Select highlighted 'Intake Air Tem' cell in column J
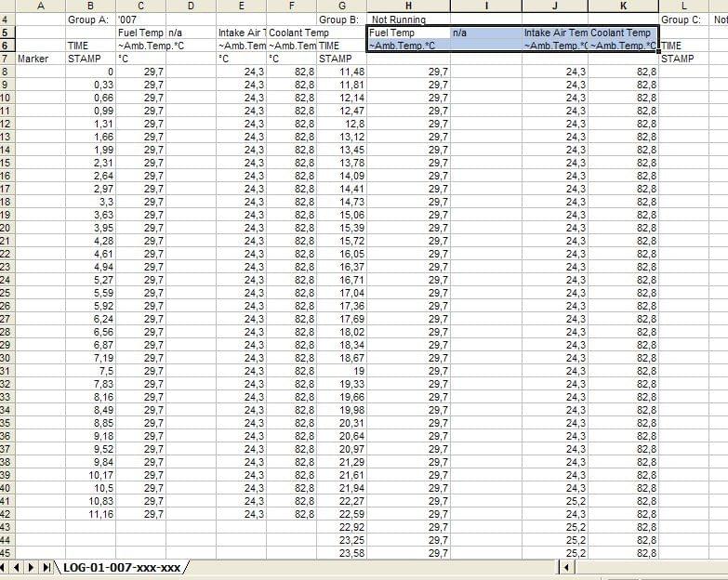 tap(555, 33)
